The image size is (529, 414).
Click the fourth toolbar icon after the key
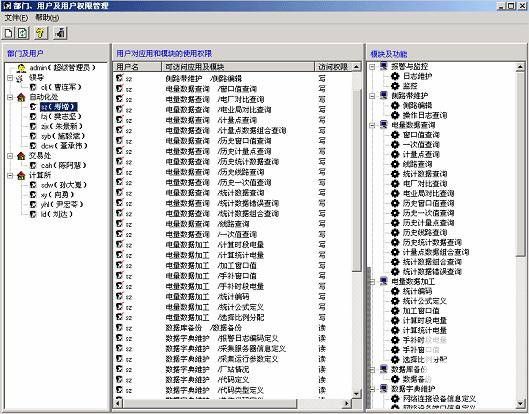60,33
